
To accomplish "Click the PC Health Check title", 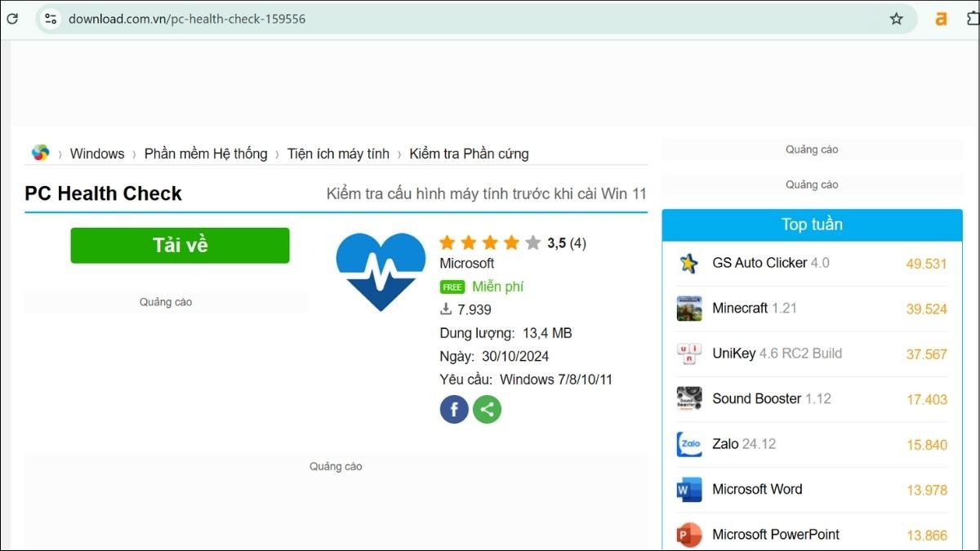I will (x=104, y=193).
